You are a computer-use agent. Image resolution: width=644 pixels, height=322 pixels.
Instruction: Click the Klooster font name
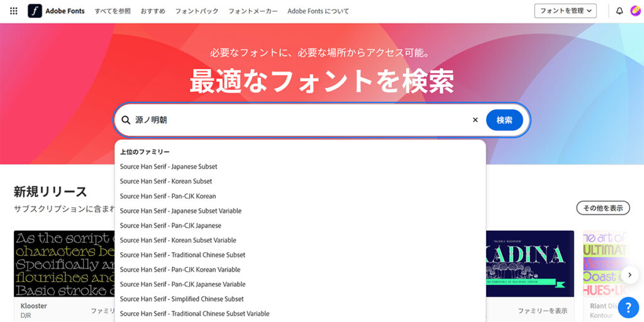(x=34, y=306)
